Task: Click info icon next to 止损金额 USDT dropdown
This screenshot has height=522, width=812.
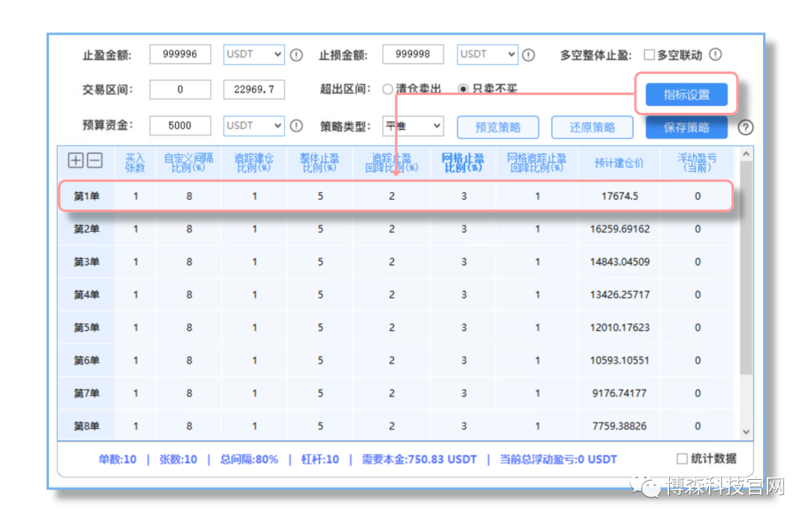Action: coord(529,55)
